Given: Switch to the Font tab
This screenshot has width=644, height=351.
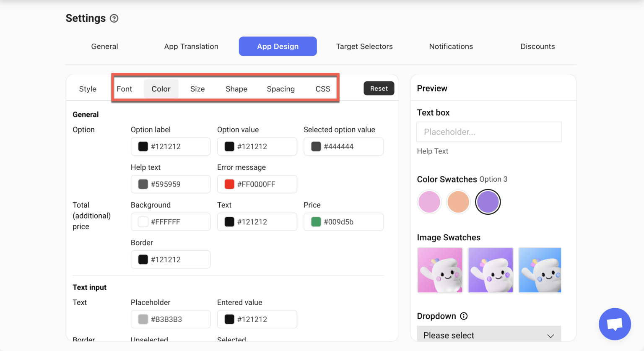Looking at the screenshot, I should pyautogui.click(x=125, y=88).
